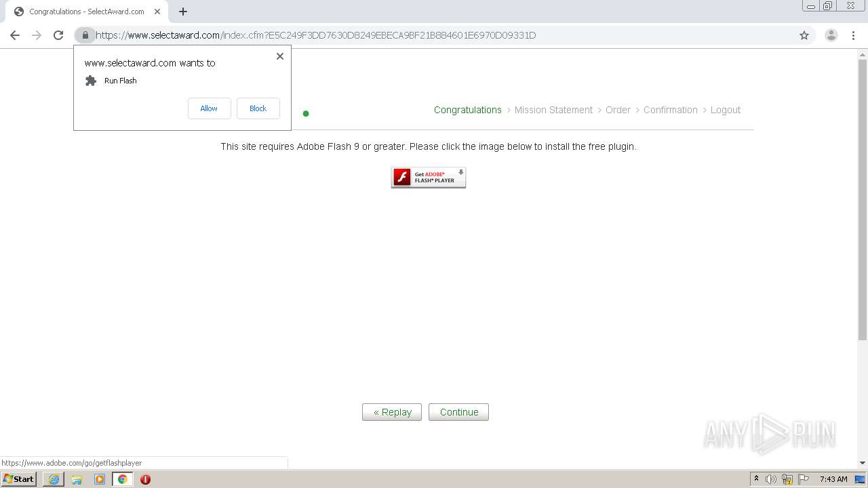Screen dimensions: 868x488
Task: Open the volume speaker tray icon
Action: click(x=771, y=479)
